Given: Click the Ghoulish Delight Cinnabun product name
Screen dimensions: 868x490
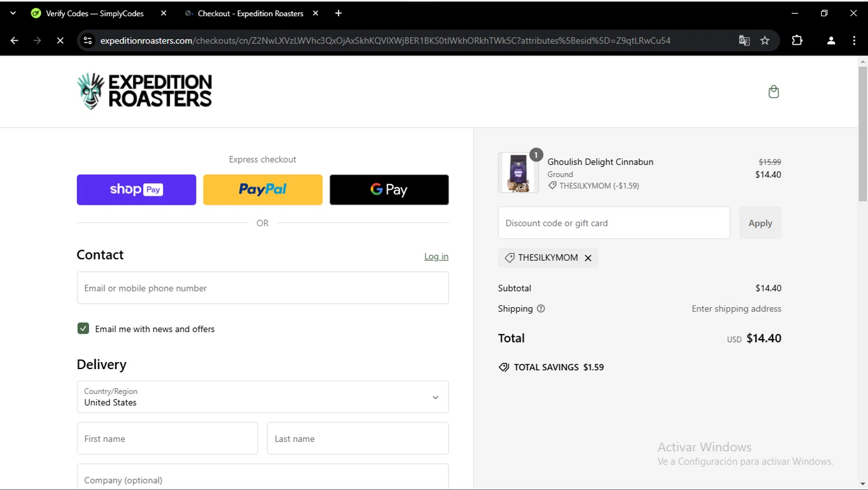Looking at the screenshot, I should pos(601,162).
